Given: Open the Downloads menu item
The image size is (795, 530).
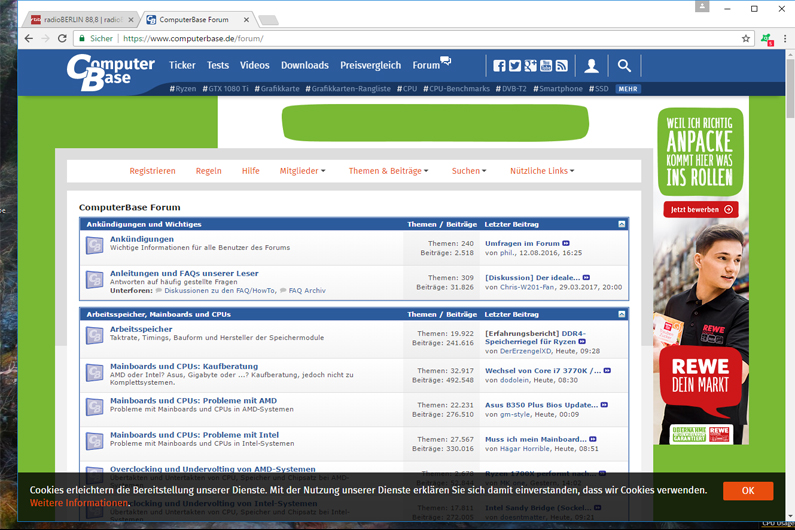Looking at the screenshot, I should [x=305, y=65].
